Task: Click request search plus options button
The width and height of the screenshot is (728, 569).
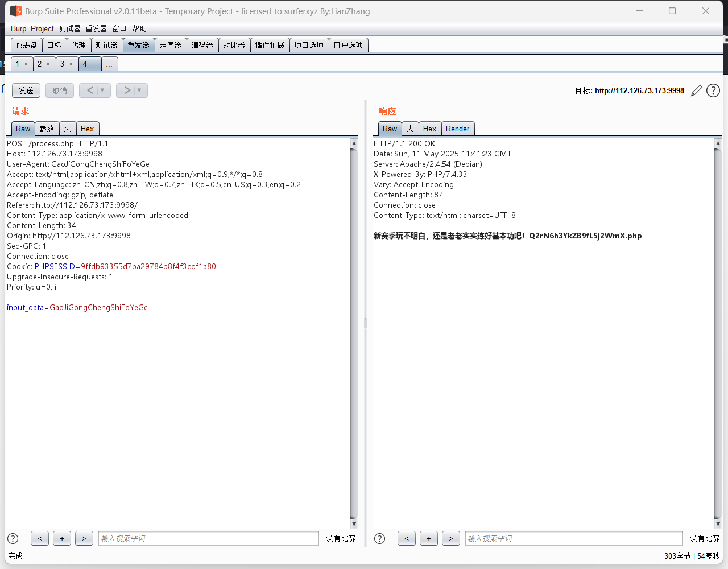Action: 62,538
